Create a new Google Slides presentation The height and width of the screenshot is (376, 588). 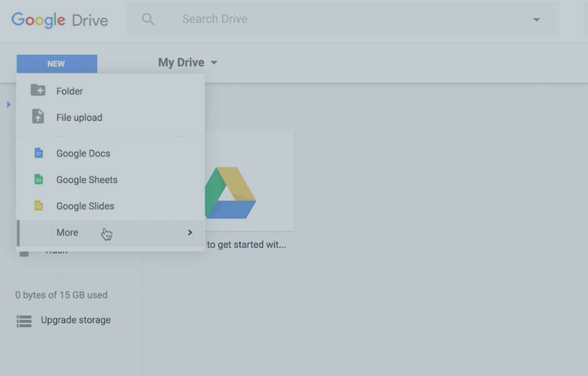(x=85, y=206)
